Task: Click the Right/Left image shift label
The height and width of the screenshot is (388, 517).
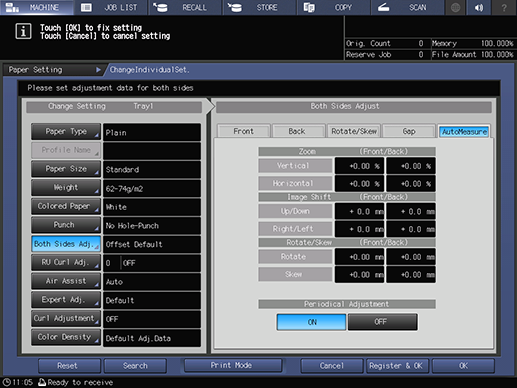Action: 295,229
